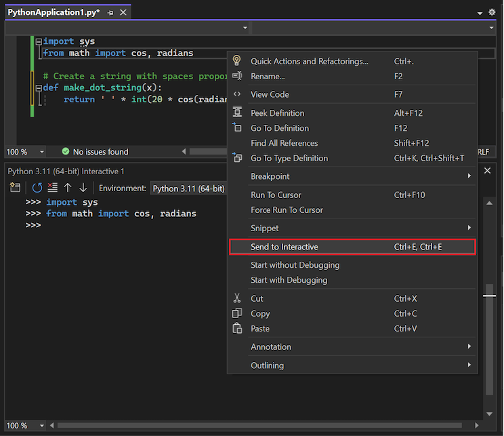The image size is (504, 436).
Task: Collapse the make_dot_string function outline
Action: coord(39,88)
